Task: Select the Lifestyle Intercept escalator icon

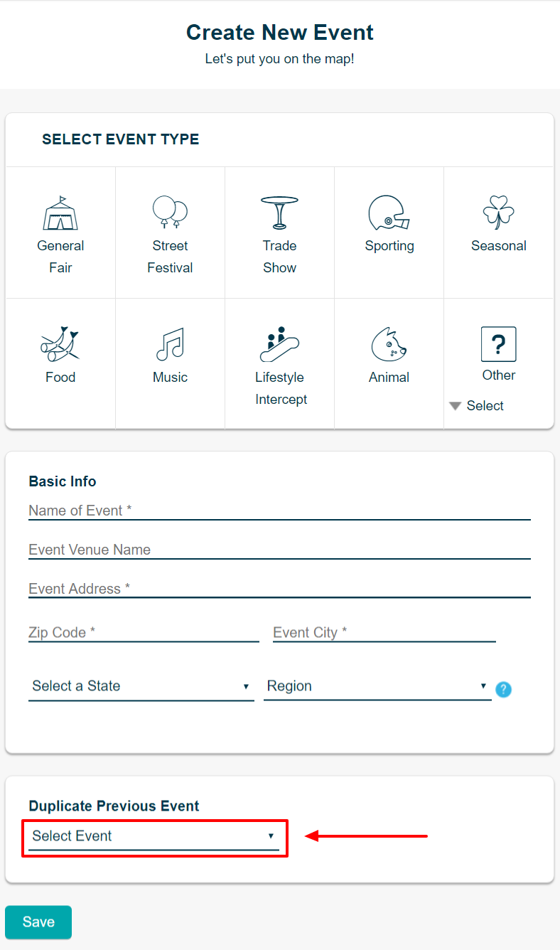Action: pyautogui.click(x=279, y=344)
